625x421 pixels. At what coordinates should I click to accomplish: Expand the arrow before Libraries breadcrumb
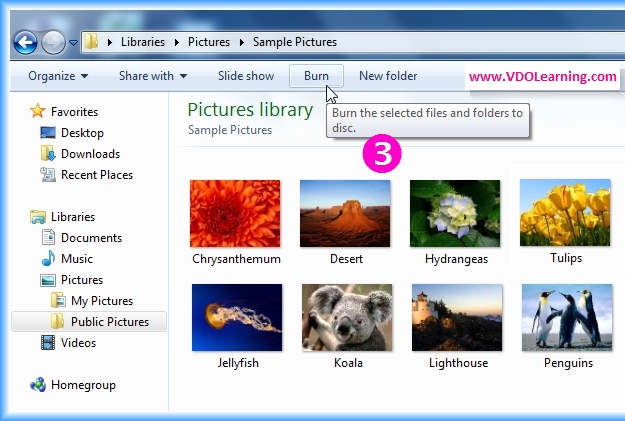[x=110, y=42]
